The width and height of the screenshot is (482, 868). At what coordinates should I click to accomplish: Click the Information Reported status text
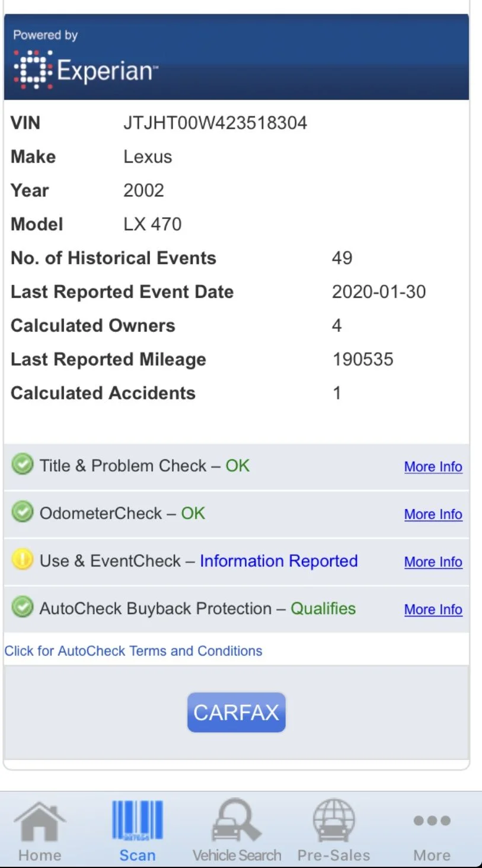(x=279, y=561)
